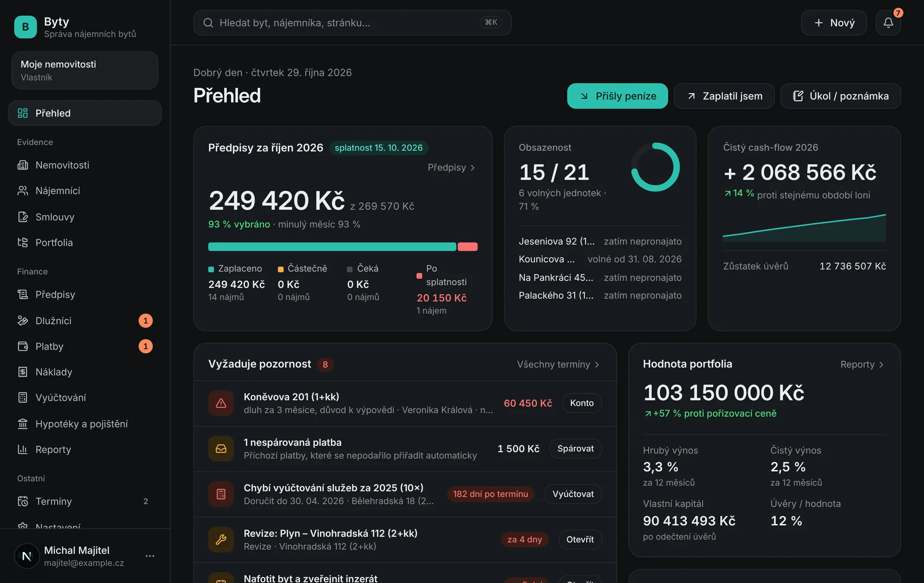The width and height of the screenshot is (924, 583).
Task: Open Dlužníci menu item
Action: [85, 321]
